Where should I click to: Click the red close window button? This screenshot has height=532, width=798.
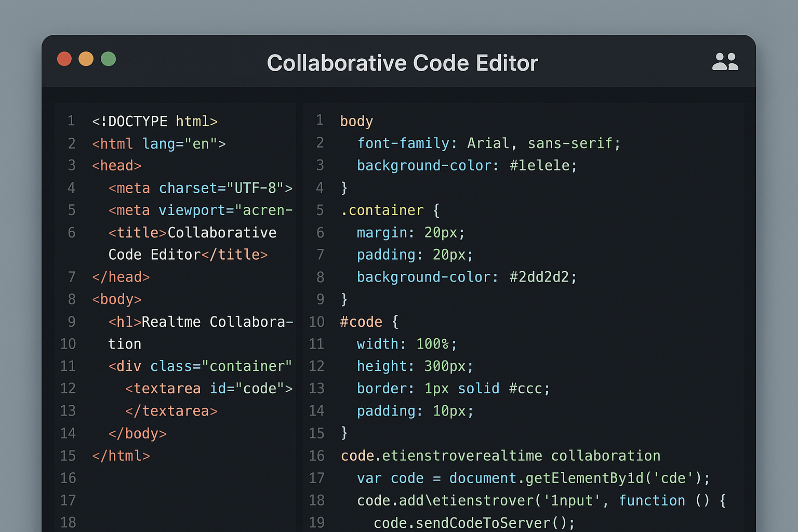click(64, 59)
